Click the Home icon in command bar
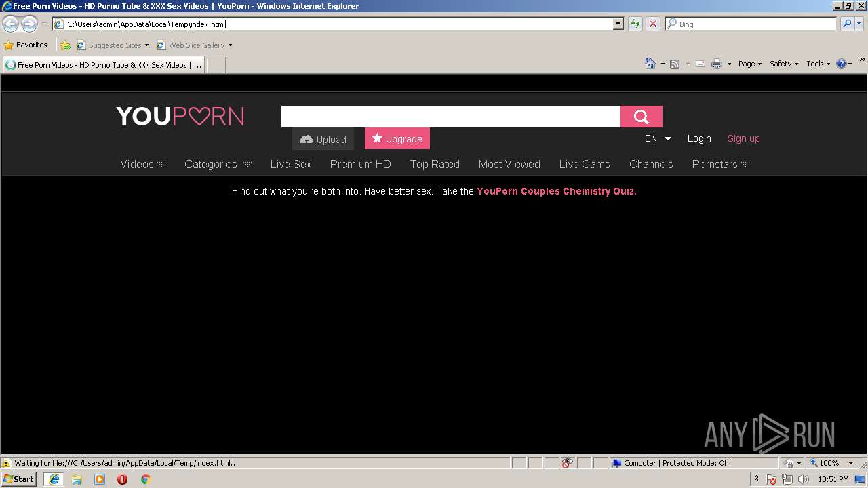This screenshot has width=868, height=488. [650, 64]
